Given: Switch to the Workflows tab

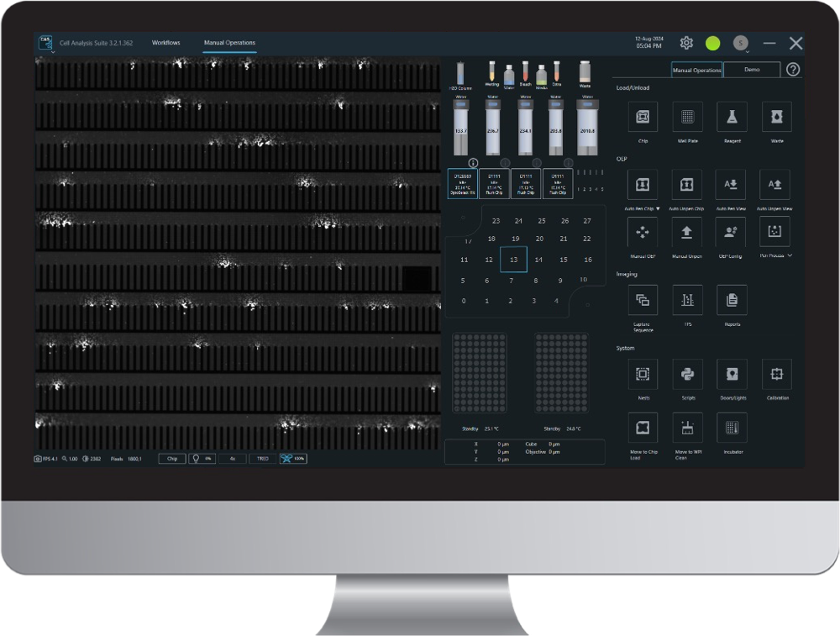Looking at the screenshot, I should (x=166, y=42).
